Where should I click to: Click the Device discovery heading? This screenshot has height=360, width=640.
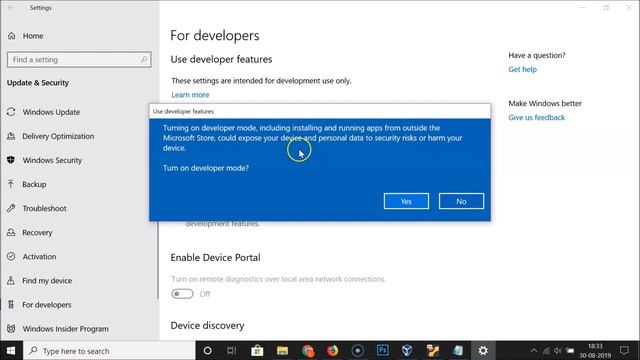(x=207, y=326)
